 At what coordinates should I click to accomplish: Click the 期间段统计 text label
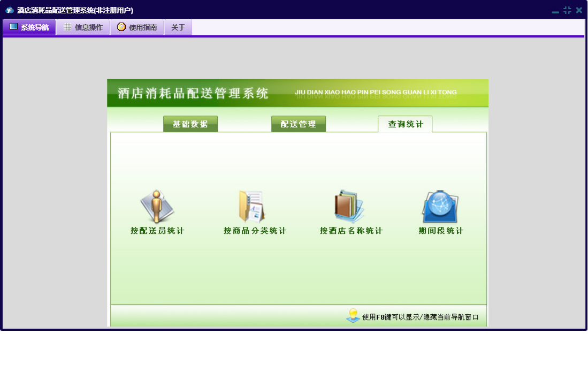tap(441, 231)
